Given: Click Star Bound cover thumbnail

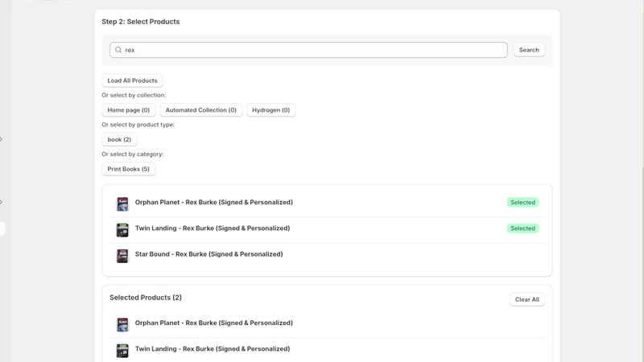Looking at the screenshot, I should click(x=122, y=256).
